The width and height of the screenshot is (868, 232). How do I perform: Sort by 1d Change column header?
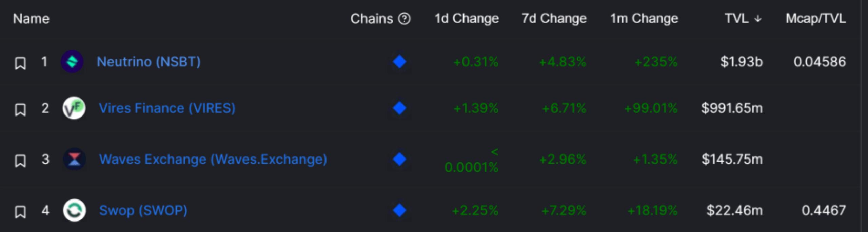tap(467, 19)
